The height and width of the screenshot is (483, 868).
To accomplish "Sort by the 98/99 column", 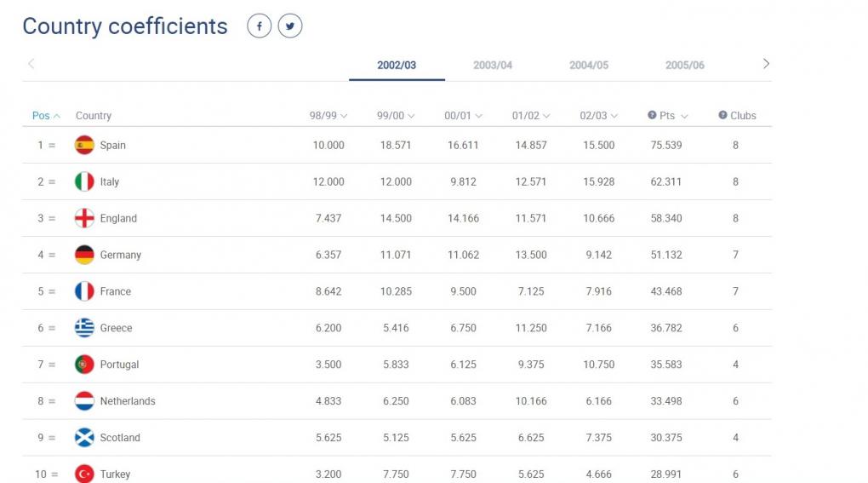I will [x=328, y=116].
